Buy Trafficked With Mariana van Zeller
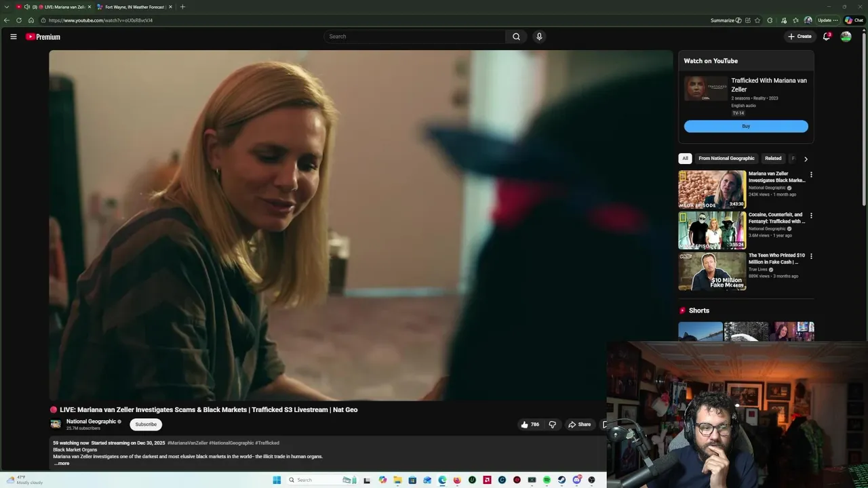 tap(746, 126)
